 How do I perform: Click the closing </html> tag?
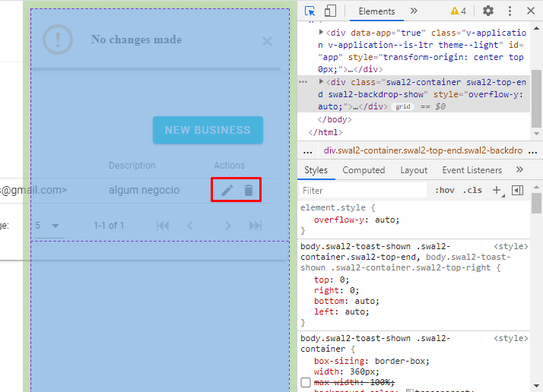pyautogui.click(x=325, y=132)
